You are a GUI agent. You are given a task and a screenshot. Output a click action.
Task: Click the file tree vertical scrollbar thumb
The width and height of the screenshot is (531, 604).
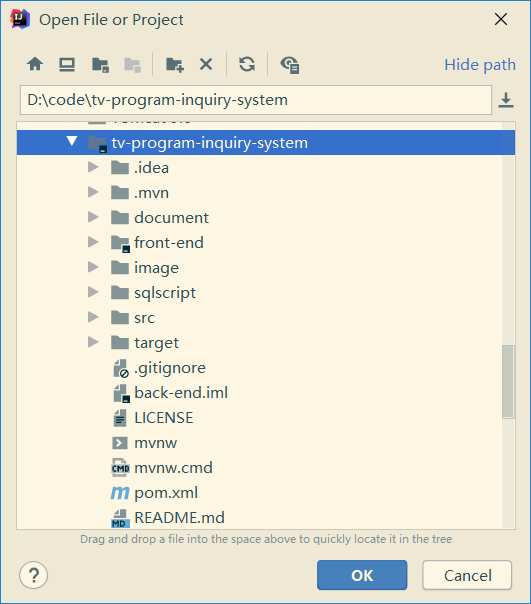508,381
